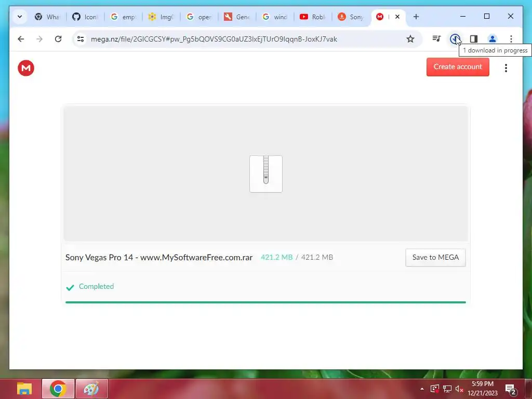Switch to the GitHub Icon tab

pos(85,17)
